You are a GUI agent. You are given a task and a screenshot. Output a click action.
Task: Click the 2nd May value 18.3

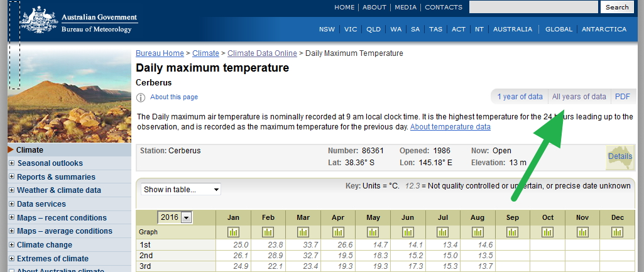click(380, 256)
